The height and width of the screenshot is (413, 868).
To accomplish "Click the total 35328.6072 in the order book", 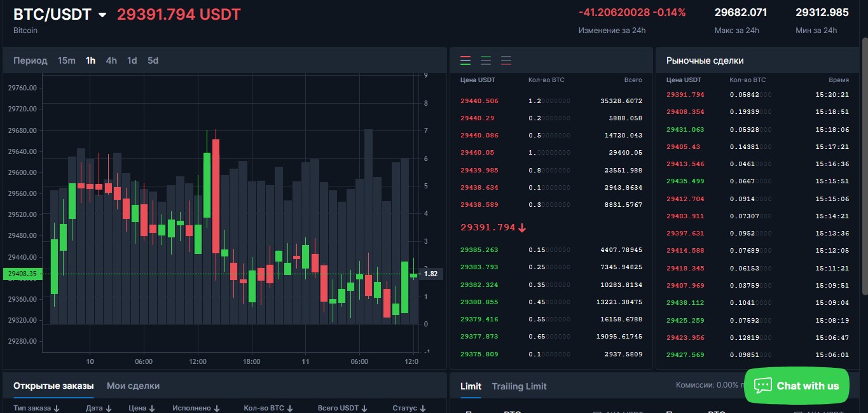I will (621, 101).
